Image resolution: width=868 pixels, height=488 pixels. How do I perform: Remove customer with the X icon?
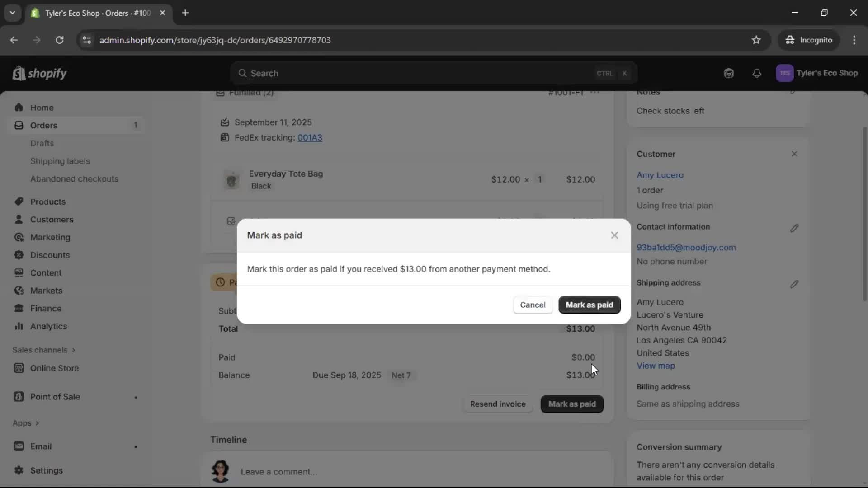(794, 154)
